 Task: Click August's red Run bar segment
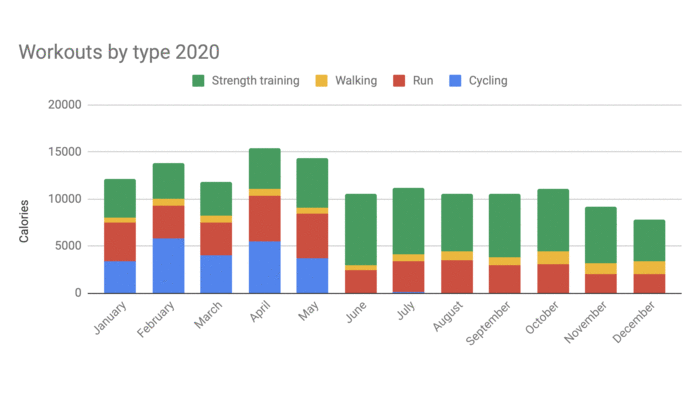(457, 276)
